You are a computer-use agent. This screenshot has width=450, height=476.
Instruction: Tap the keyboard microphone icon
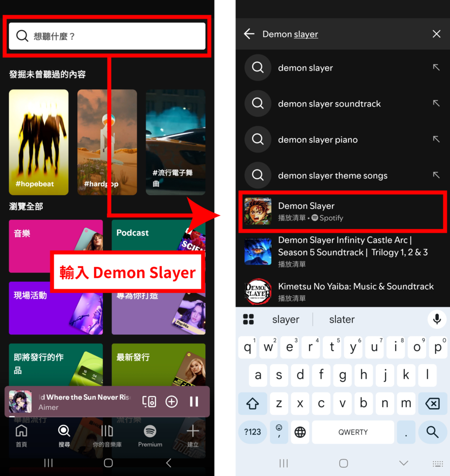437,319
